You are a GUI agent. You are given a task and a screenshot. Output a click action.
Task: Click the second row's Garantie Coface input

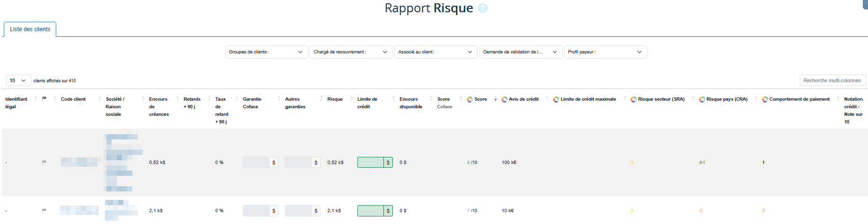(x=256, y=211)
